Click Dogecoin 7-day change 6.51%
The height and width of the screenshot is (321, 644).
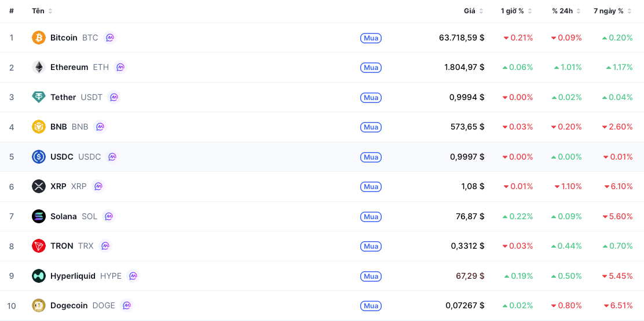[x=618, y=305]
